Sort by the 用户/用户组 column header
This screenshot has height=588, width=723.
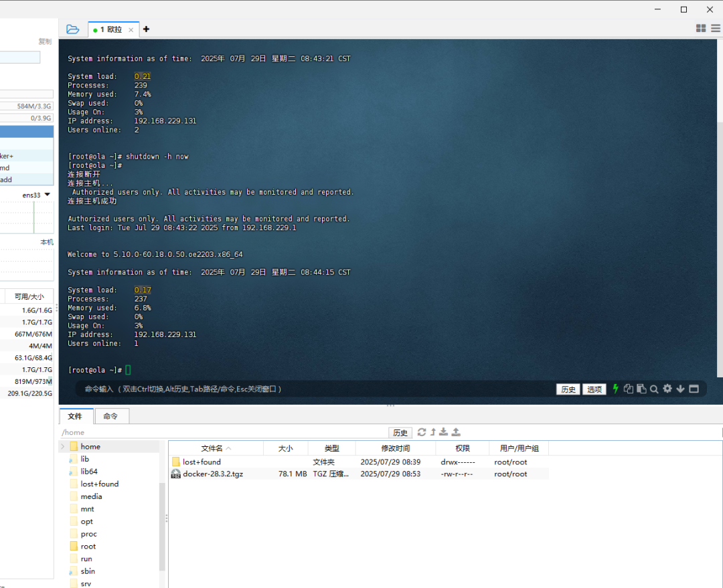(x=519, y=448)
